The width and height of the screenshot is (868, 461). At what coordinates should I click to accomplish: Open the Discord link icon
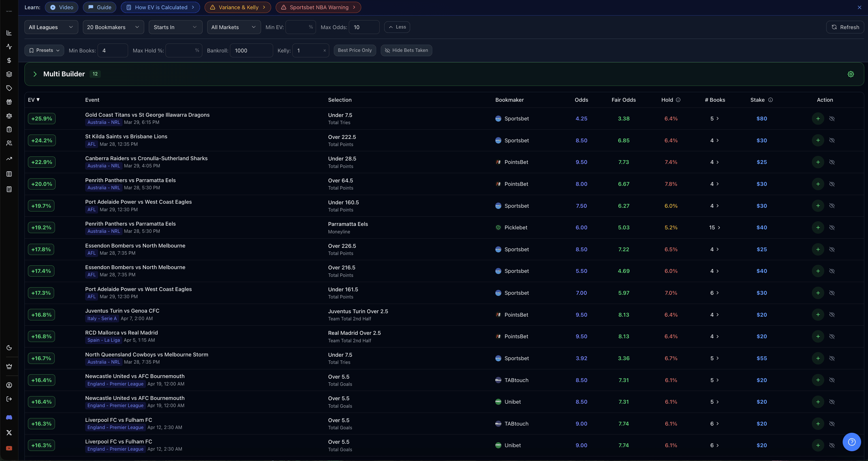point(9,417)
